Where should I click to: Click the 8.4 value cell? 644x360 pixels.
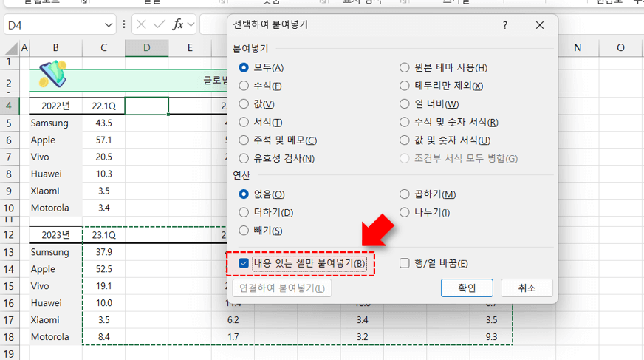tap(103, 337)
